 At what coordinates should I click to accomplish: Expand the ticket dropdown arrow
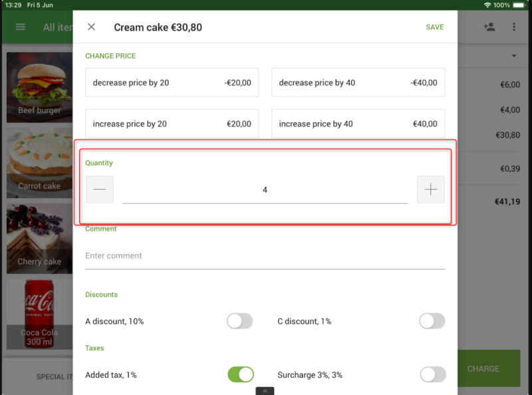coord(514,56)
